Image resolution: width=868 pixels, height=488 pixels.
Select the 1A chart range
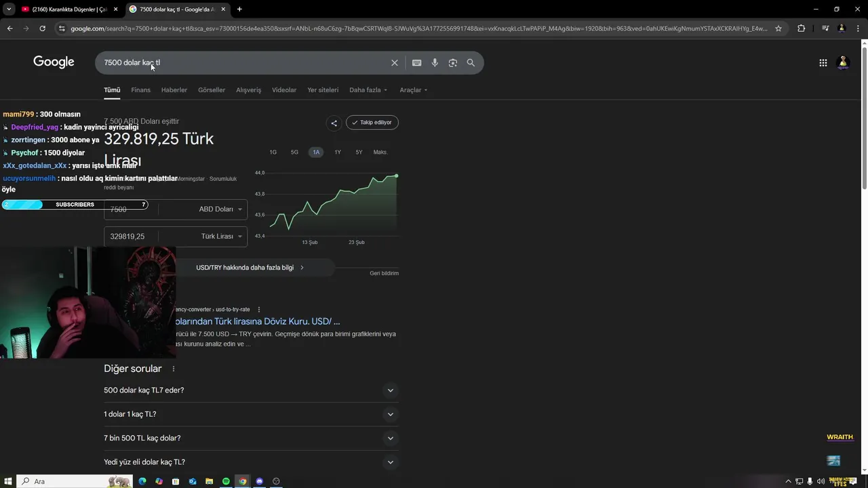pyautogui.click(x=316, y=152)
